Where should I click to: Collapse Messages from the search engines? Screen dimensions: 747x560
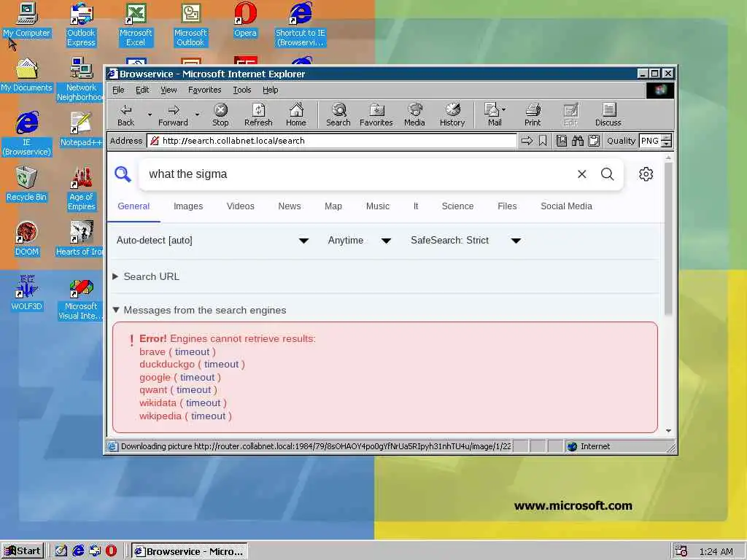tap(200, 311)
